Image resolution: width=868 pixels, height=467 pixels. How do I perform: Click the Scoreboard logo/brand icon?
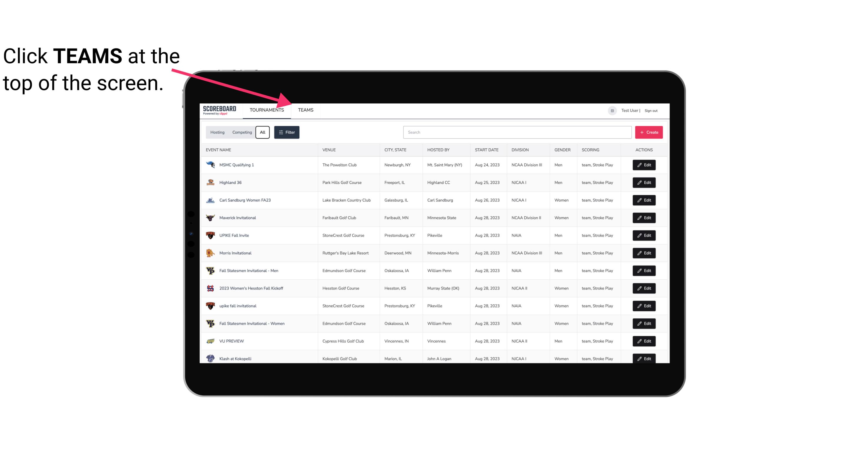[219, 110]
